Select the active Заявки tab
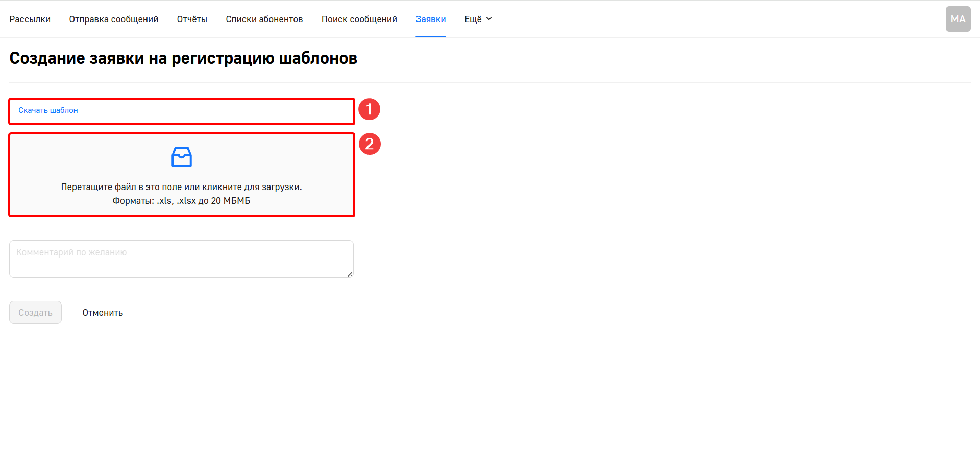Screen dimensions: 980x466 430,19
